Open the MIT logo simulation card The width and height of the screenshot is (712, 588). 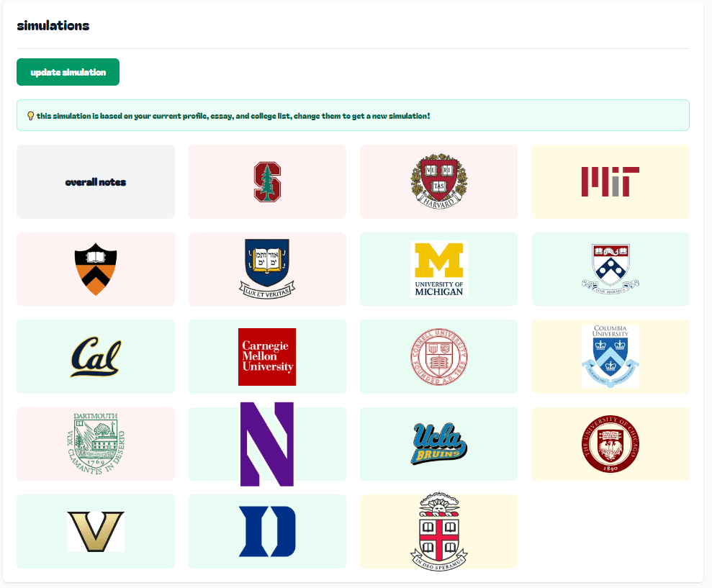point(610,181)
